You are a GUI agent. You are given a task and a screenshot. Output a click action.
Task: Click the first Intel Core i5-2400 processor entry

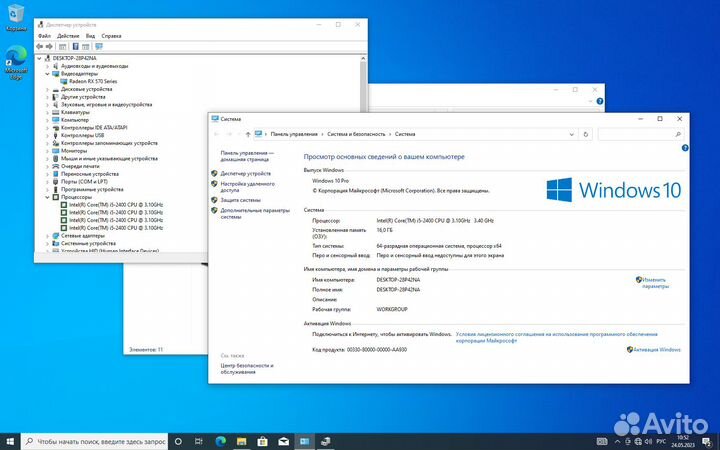pyautogui.click(x=116, y=205)
